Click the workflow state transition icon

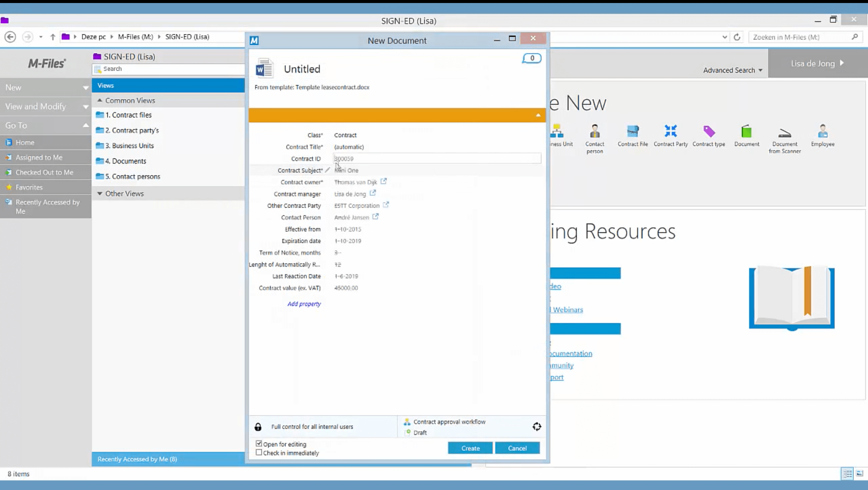click(537, 427)
